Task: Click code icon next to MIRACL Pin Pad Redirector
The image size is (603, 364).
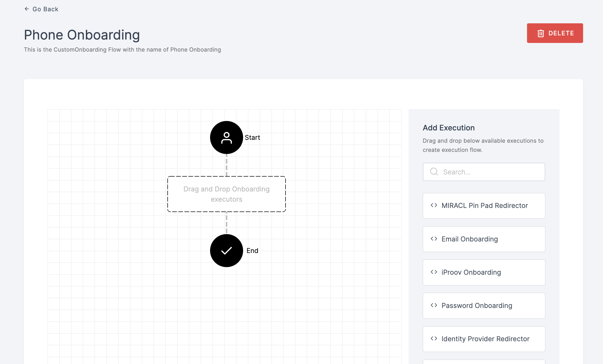Action: [434, 205]
